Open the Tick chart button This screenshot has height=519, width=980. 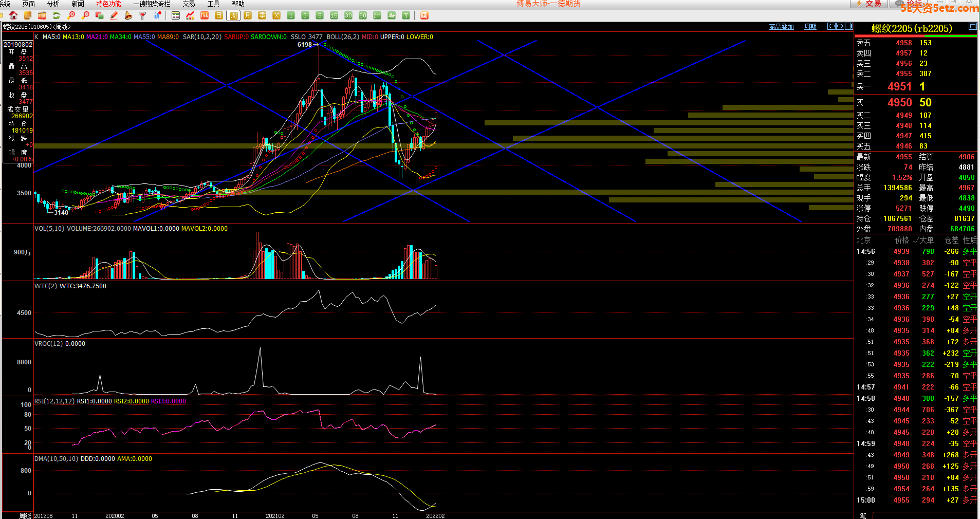coord(205,15)
